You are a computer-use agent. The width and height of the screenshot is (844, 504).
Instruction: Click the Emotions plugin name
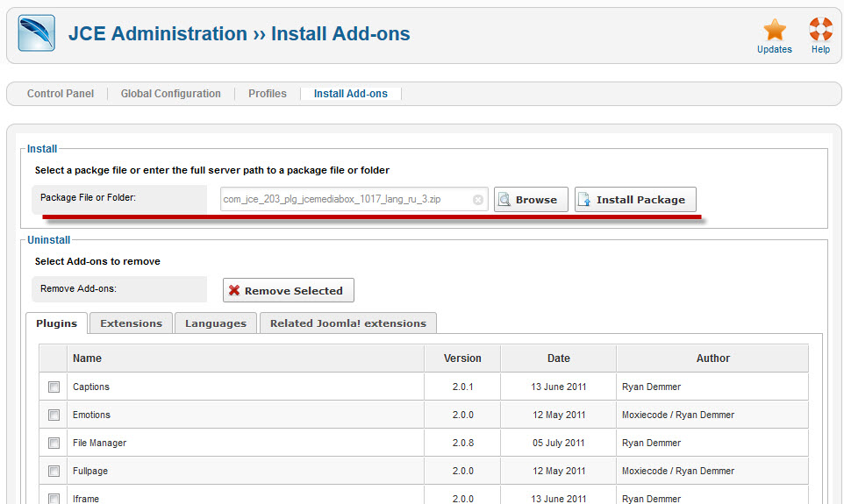click(x=91, y=415)
